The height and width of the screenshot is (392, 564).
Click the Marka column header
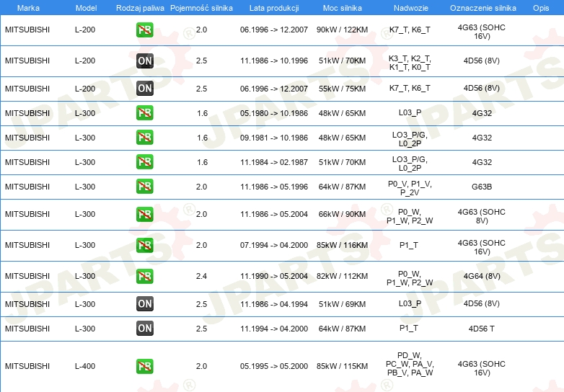28,8
